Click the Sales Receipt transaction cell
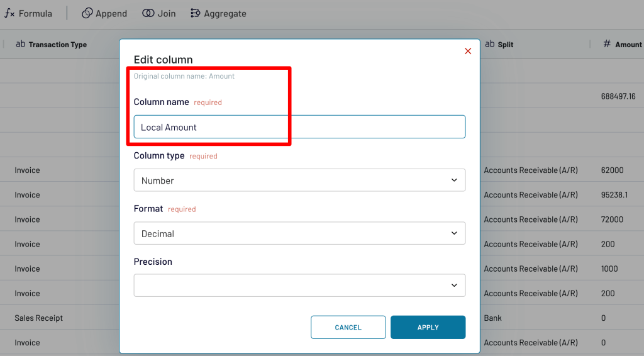This screenshot has width=644, height=356. pos(39,318)
